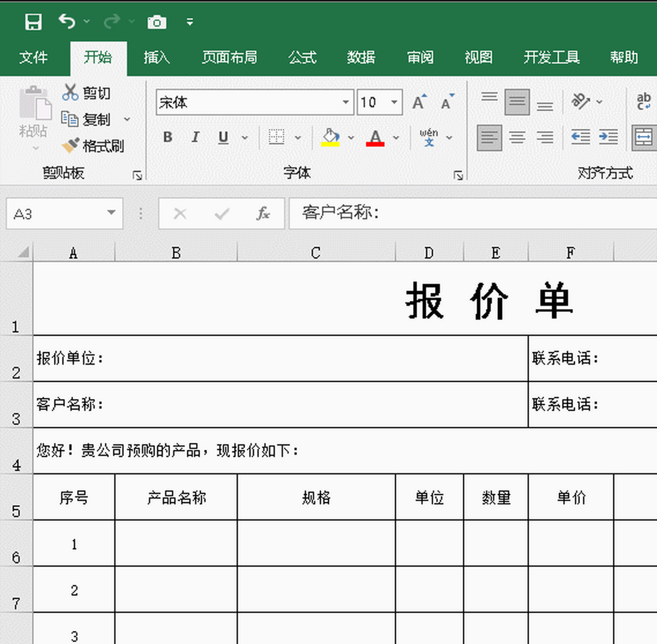Image resolution: width=657 pixels, height=644 pixels.
Task: Open the Customize Quick Access Toolbar arrow
Action: click(x=190, y=22)
